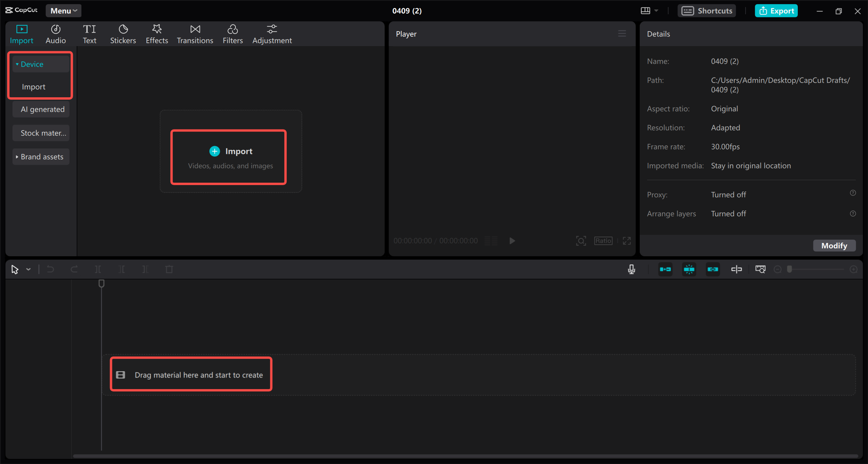Open the Menu dropdown
This screenshot has height=464, width=868.
coord(63,11)
